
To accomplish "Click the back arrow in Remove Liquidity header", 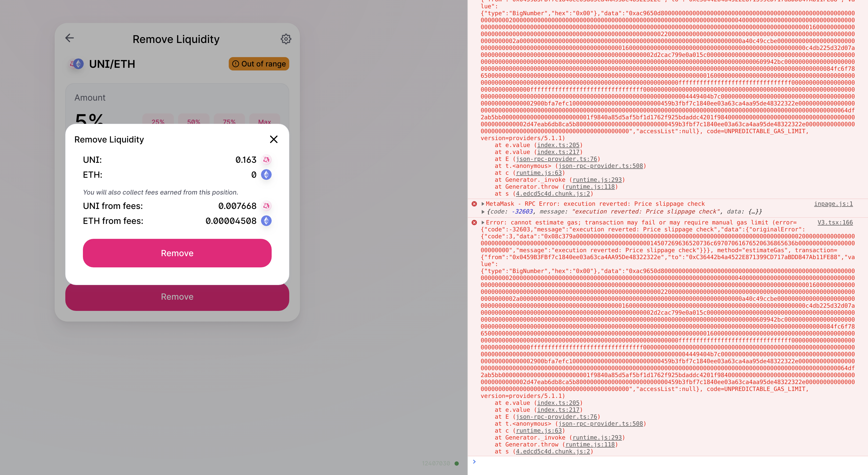I will coord(69,38).
